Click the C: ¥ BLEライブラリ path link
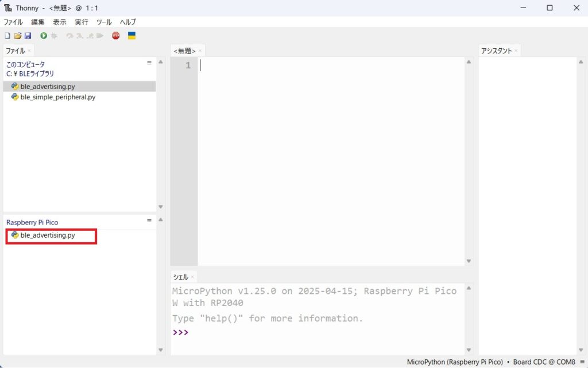Viewport: 588px width, 368px height. pos(30,73)
